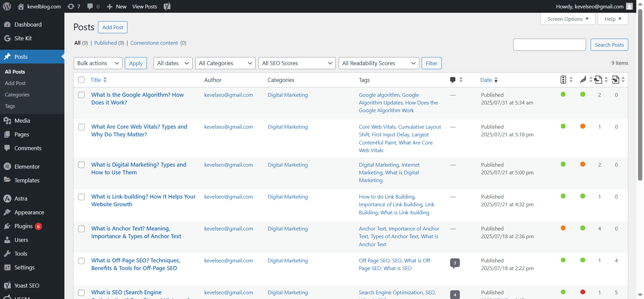Check the select-all posts checkbox
Viewport: 644px width, 299px height.
coord(81,80)
